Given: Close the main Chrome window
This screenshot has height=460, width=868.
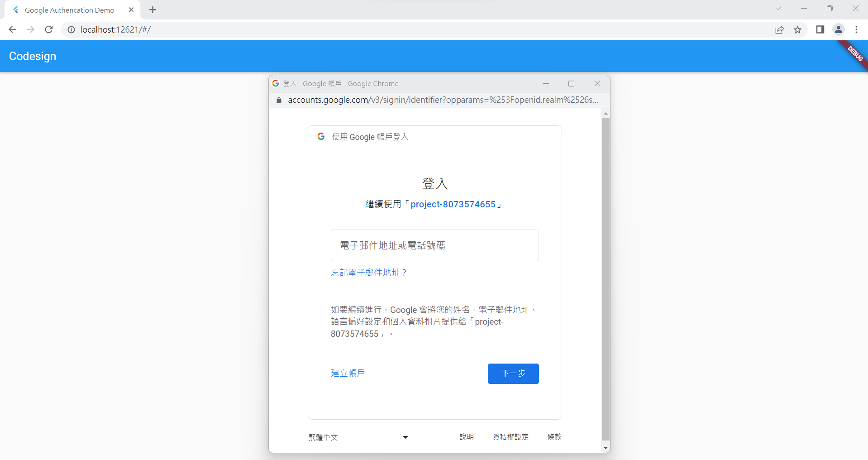Looking at the screenshot, I should (x=855, y=9).
